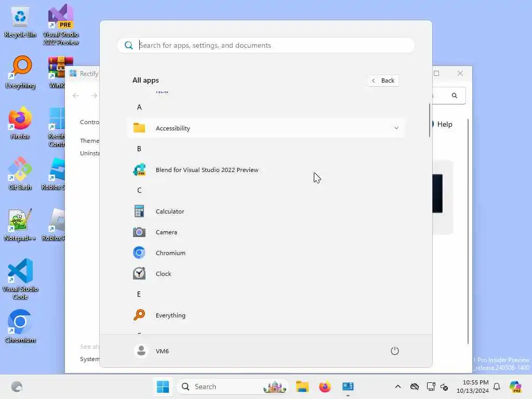This screenshot has width=532, height=399.
Task: Open Git Bash desktop shortcut
Action: click(x=20, y=174)
